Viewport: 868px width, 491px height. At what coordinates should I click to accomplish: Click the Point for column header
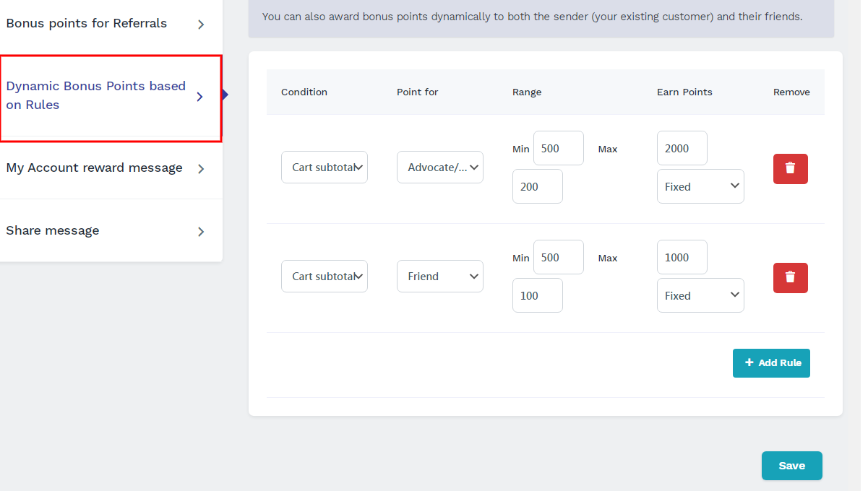(418, 92)
